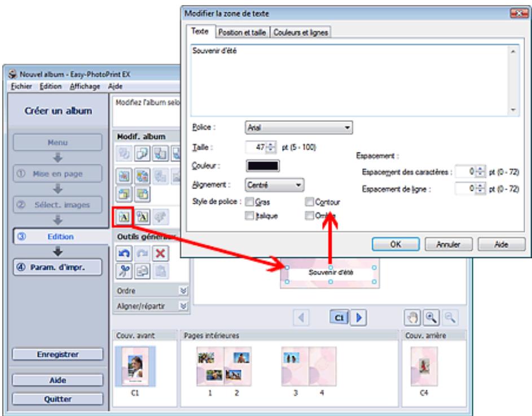Click the previous page arrow button
Image resolution: width=532 pixels, height=416 pixels.
point(301,318)
